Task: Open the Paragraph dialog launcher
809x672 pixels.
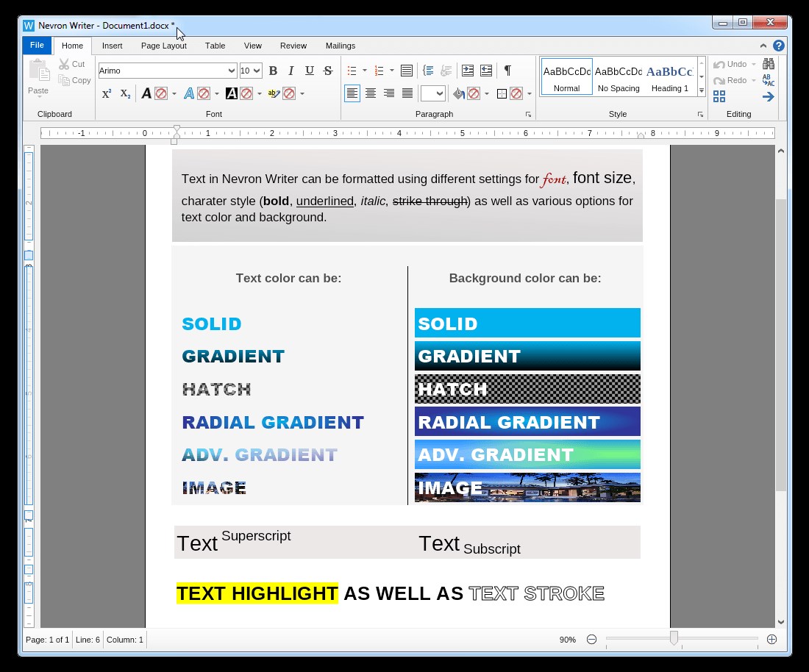Action: coord(528,115)
